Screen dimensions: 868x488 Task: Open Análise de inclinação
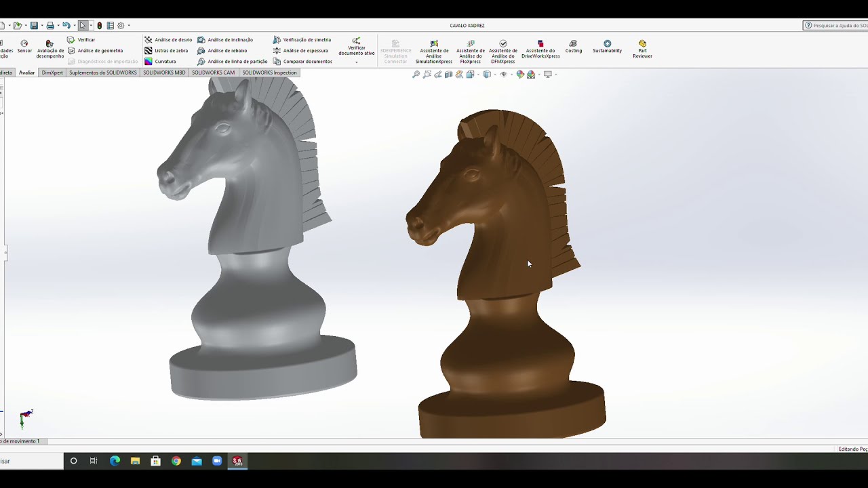pos(225,40)
